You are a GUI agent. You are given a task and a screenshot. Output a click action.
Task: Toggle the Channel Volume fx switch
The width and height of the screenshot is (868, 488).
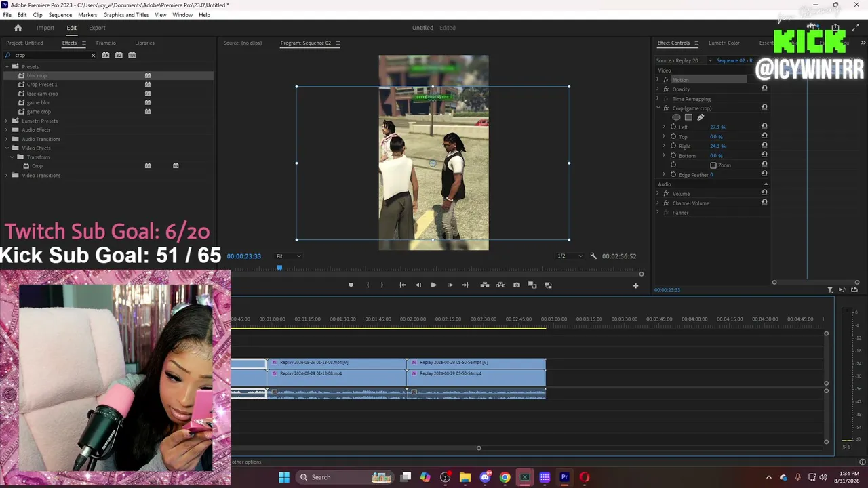point(666,203)
